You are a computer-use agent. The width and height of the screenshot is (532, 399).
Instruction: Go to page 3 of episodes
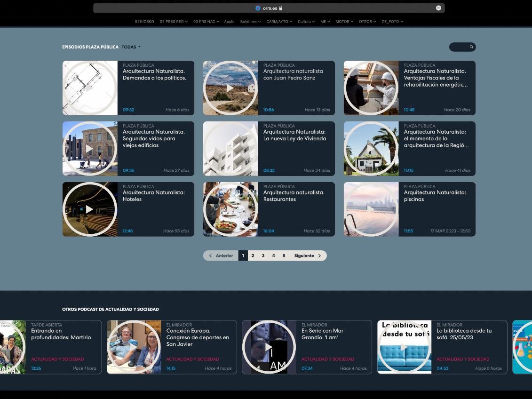(263, 255)
